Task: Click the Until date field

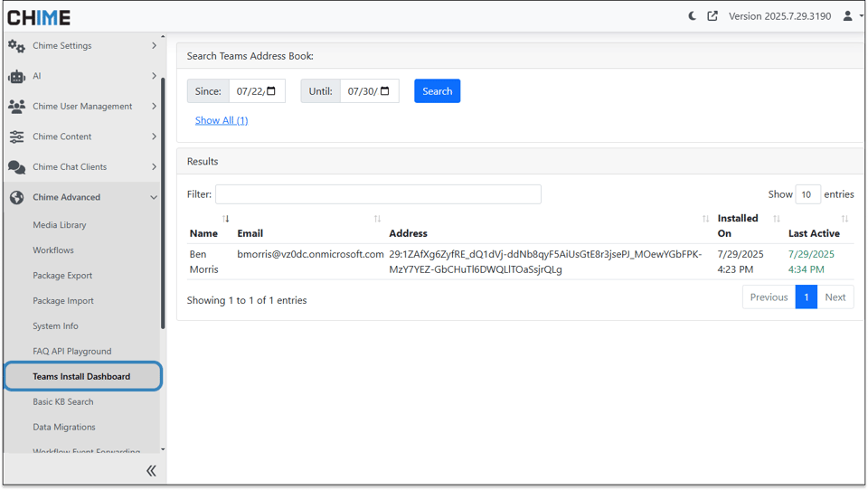Action: click(x=369, y=91)
